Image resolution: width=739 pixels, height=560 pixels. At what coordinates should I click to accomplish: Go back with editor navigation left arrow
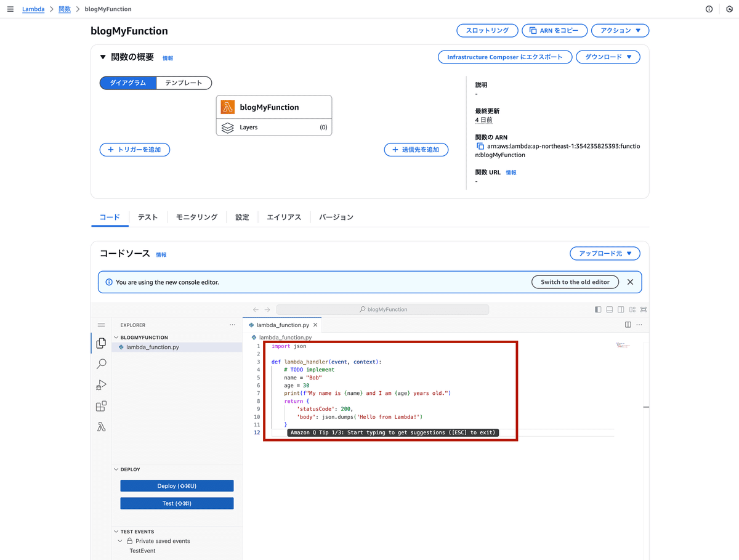click(256, 309)
